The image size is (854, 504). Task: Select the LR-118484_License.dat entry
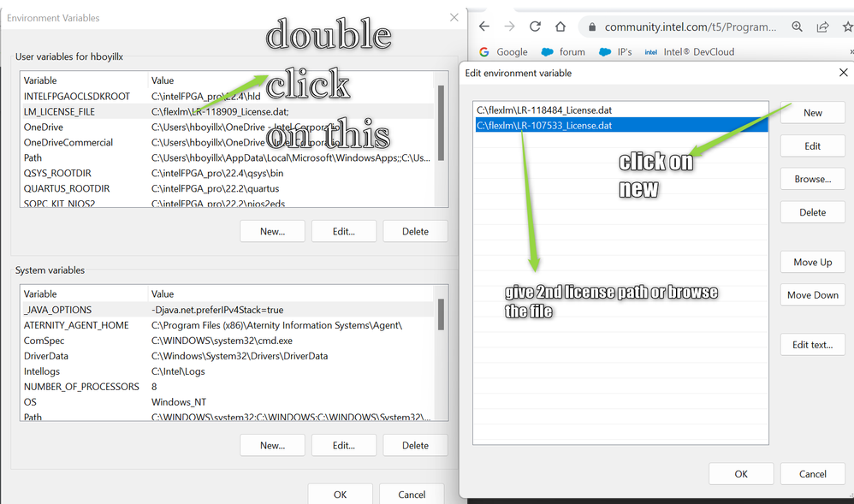[621, 110]
